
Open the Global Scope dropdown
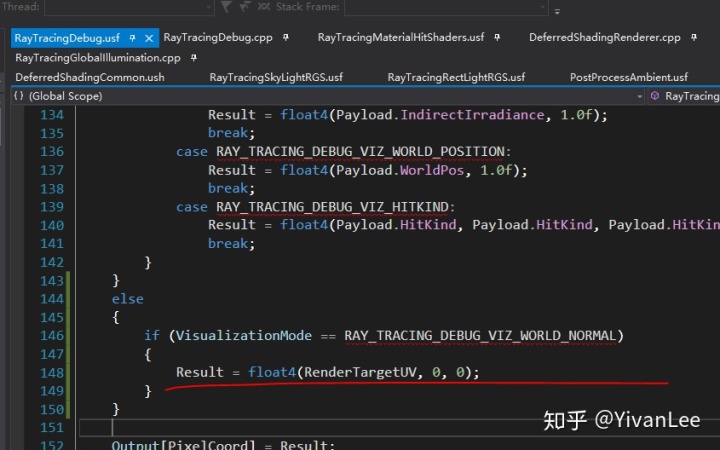(x=328, y=96)
